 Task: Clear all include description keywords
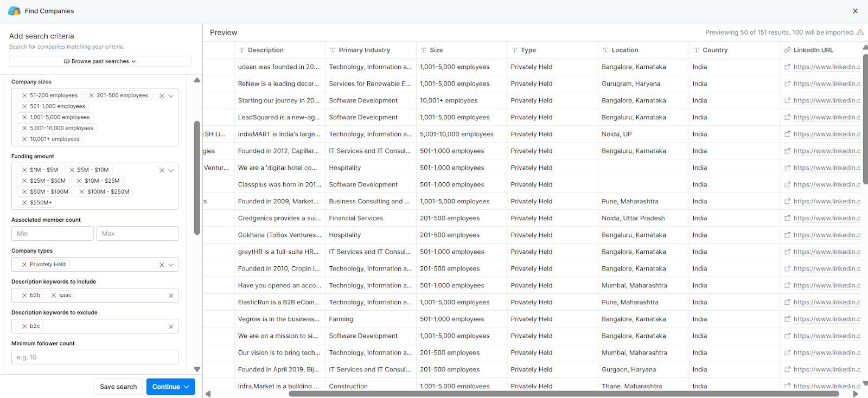point(171,296)
